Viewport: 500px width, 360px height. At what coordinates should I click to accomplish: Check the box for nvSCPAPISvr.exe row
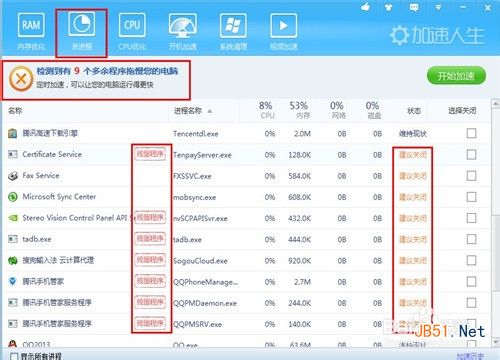471,218
